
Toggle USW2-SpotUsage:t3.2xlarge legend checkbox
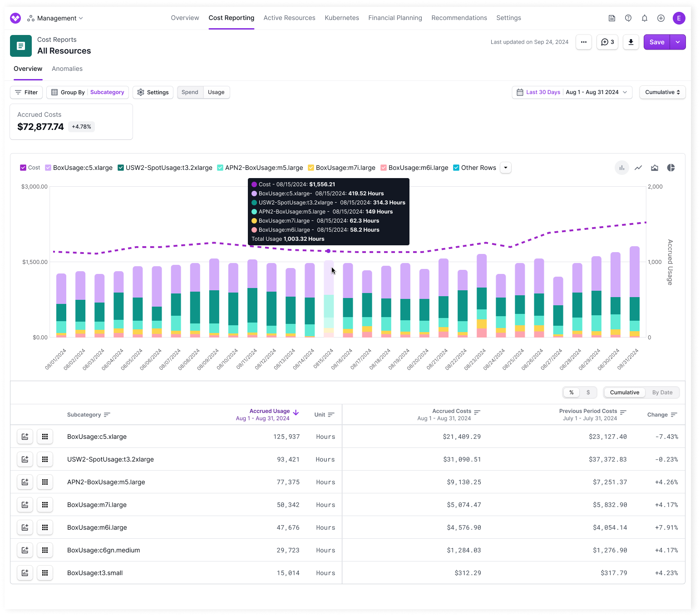(121, 168)
